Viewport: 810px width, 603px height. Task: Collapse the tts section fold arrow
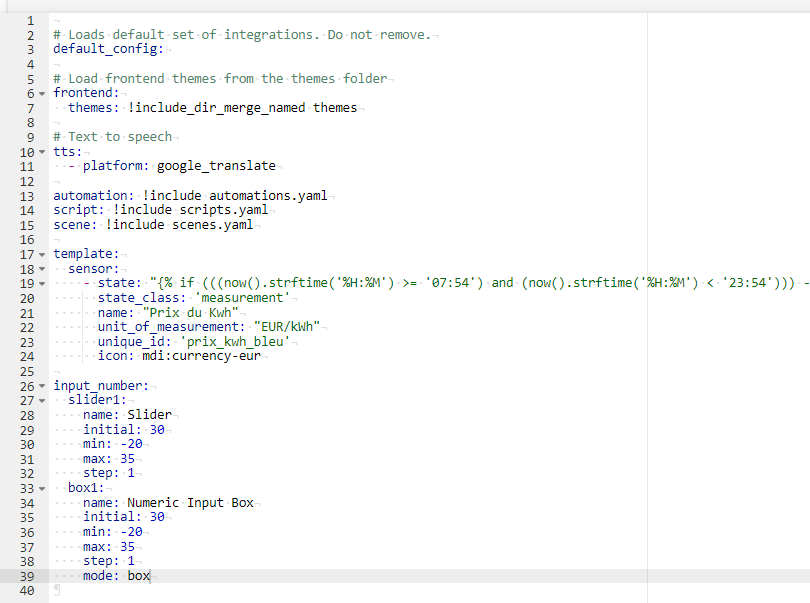point(42,152)
